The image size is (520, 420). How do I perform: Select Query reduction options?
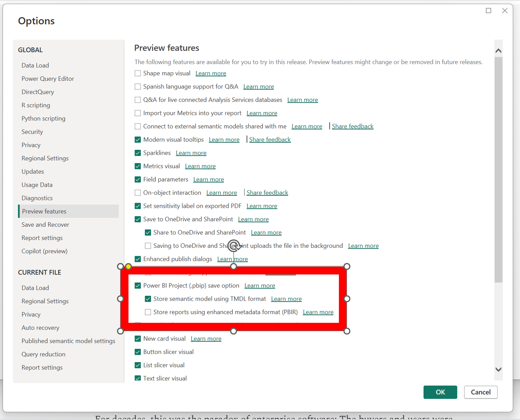pyautogui.click(x=43, y=354)
